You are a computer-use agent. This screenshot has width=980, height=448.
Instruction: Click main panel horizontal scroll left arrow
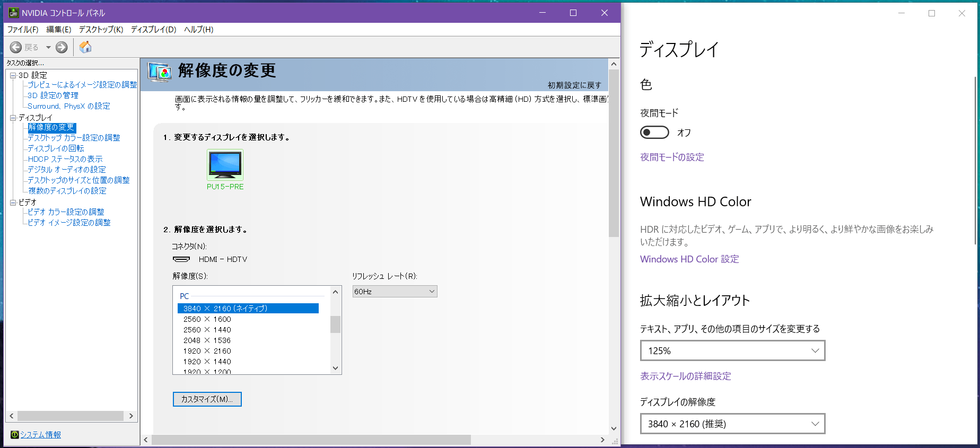click(146, 440)
